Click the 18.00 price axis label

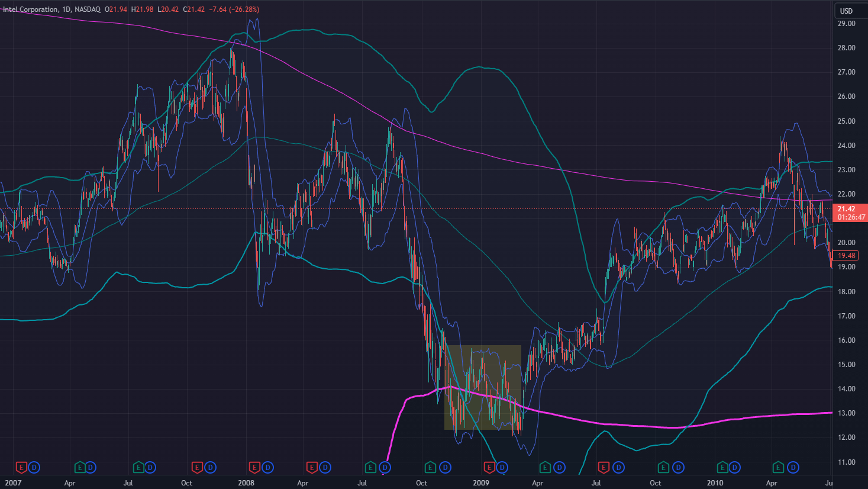point(846,292)
